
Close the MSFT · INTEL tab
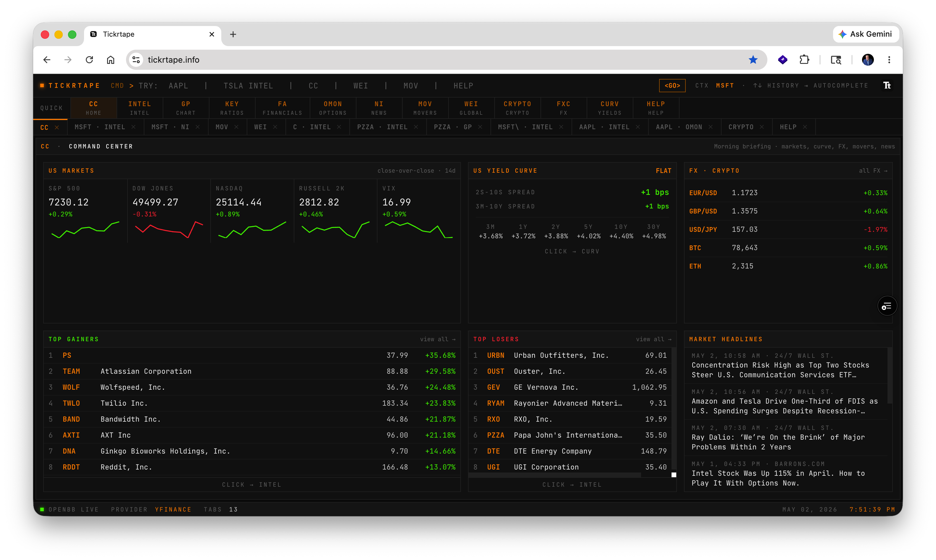tap(134, 127)
